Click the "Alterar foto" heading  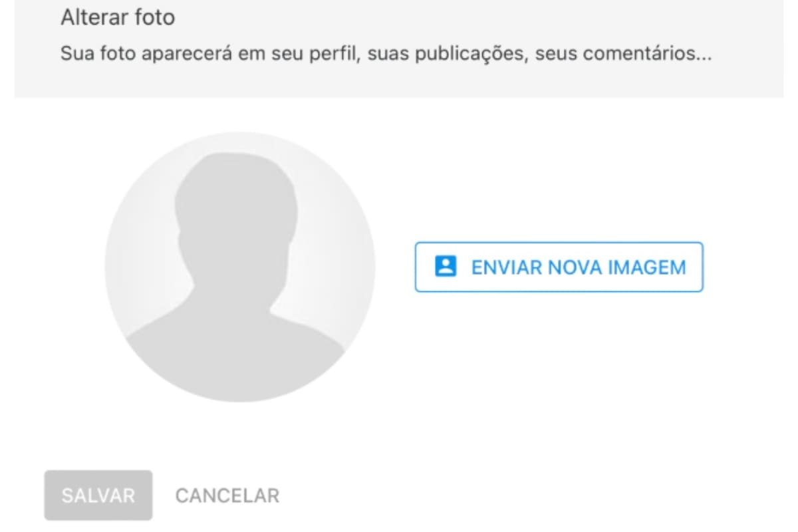[118, 17]
